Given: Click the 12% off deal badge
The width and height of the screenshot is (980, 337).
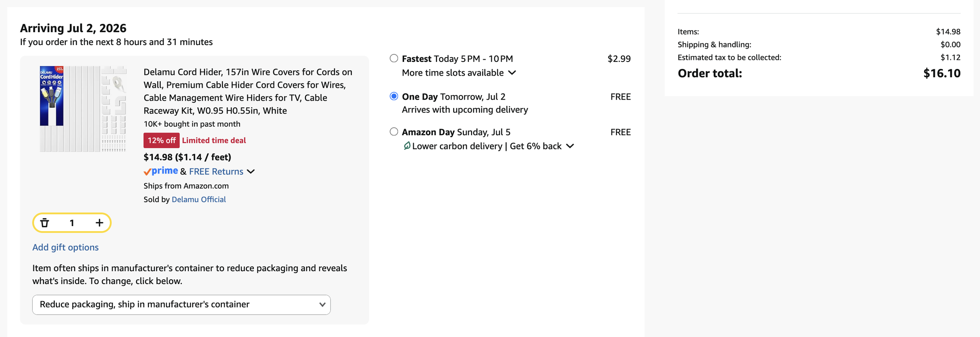Looking at the screenshot, I should pyautogui.click(x=162, y=140).
